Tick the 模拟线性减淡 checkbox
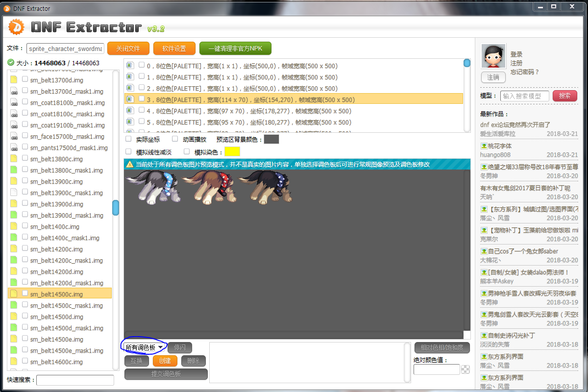 [129, 152]
